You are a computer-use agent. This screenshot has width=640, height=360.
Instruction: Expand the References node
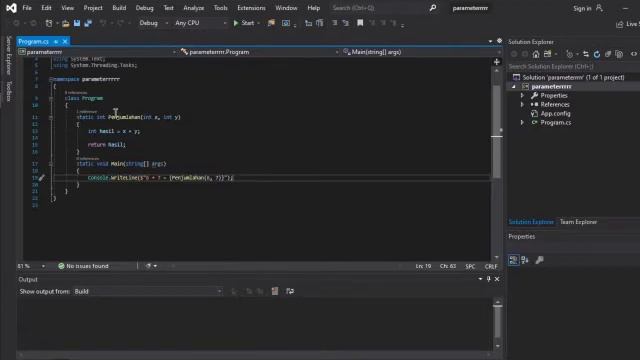pyautogui.click(x=522, y=104)
